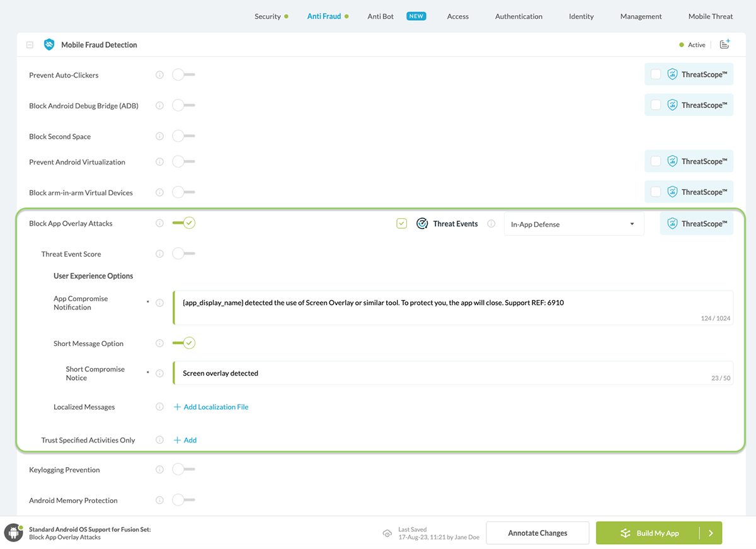Enable the Prevent Auto-Clickers toggle
The height and width of the screenshot is (549, 756).
pyautogui.click(x=183, y=75)
